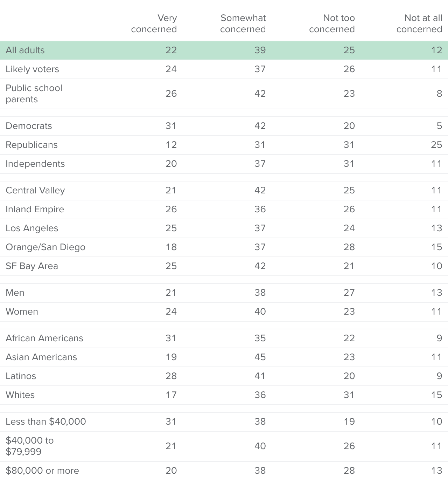Select the Asian Americans row label
Image resolution: width=448 pixels, height=480 pixels.
click(x=41, y=357)
